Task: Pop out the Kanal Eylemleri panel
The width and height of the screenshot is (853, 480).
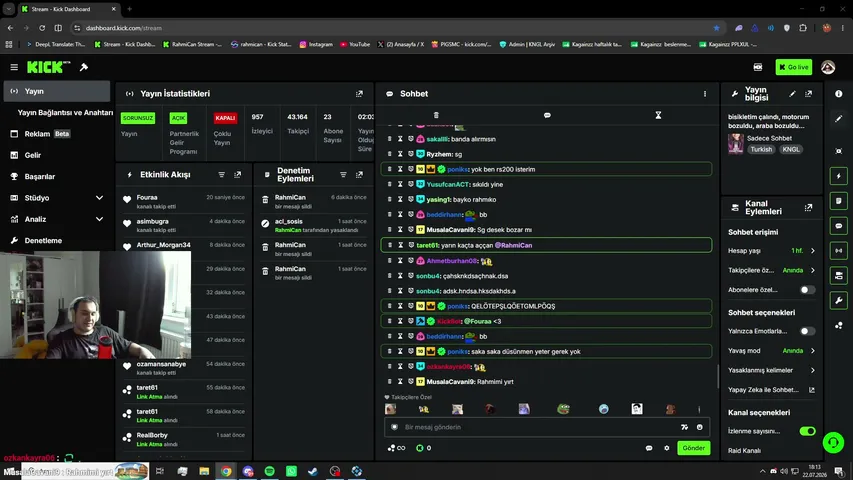Action: [808, 207]
